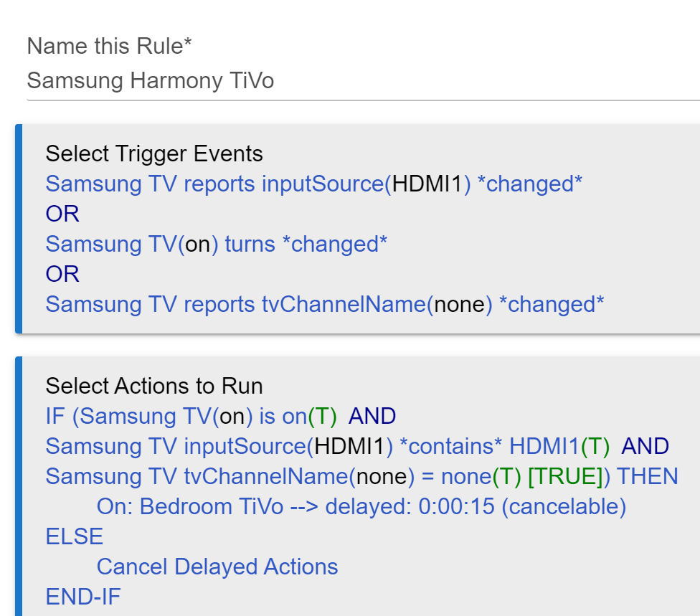The height and width of the screenshot is (616, 700).
Task: Select the Samsung TV(on) turns changed trigger
Action: [216, 244]
